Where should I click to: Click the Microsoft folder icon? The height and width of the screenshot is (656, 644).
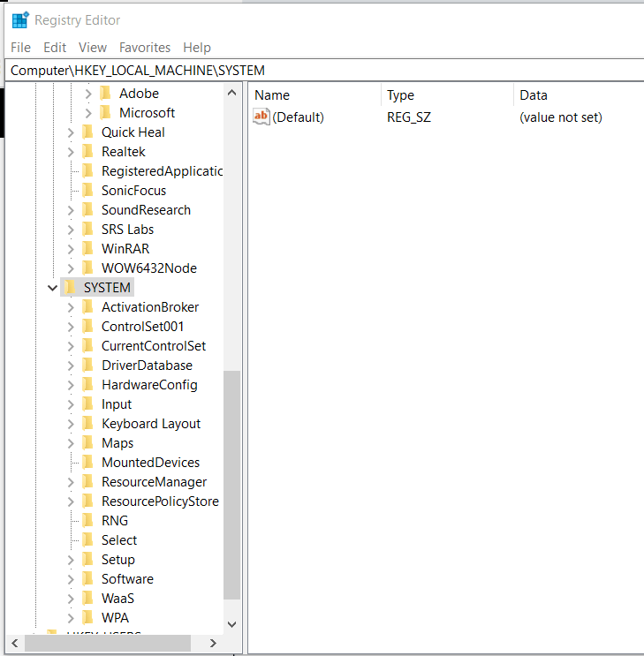coord(105,112)
